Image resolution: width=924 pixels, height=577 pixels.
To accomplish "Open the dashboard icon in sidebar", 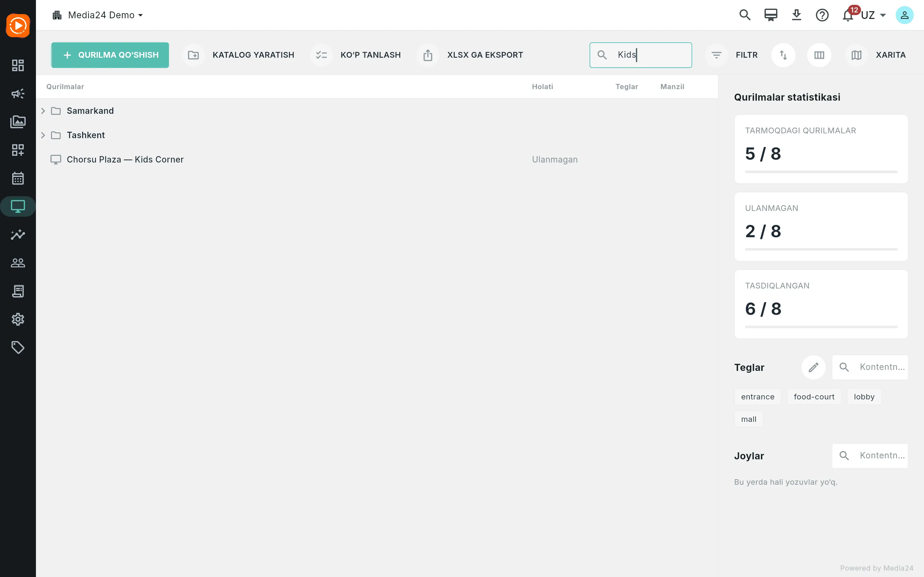I will 18,65.
